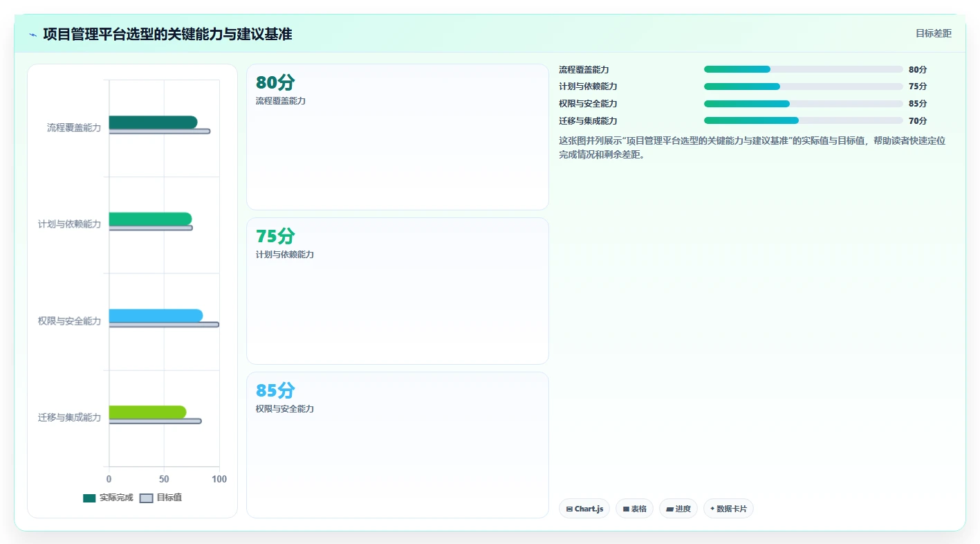Click the 迁移与集成能力 label in progress list
Screen dimensions: 980x544
point(588,121)
